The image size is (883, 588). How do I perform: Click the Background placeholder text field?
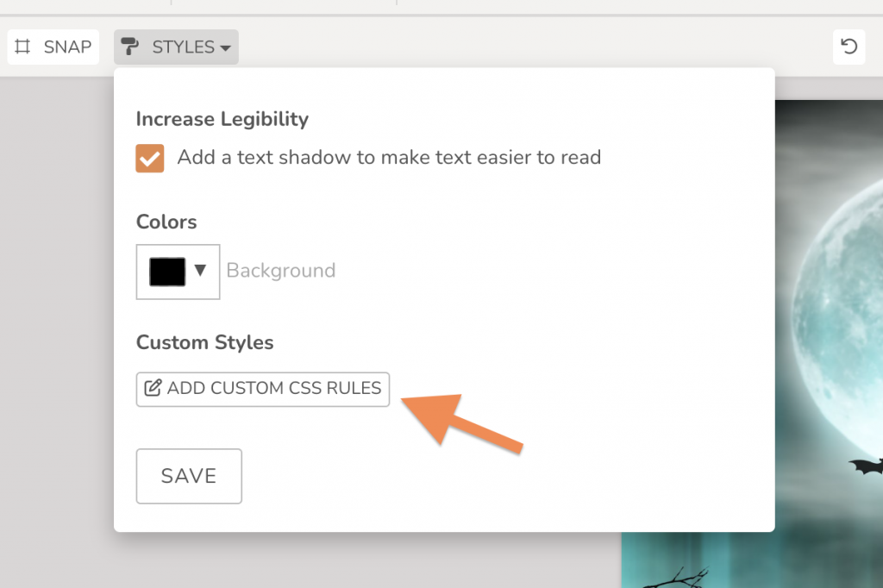click(281, 270)
